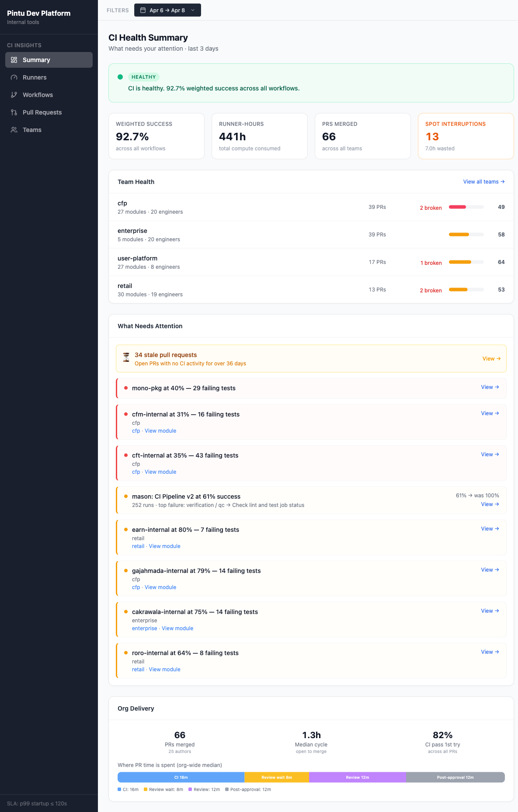
Task: Click the Teams people icon
Action: pyautogui.click(x=14, y=130)
